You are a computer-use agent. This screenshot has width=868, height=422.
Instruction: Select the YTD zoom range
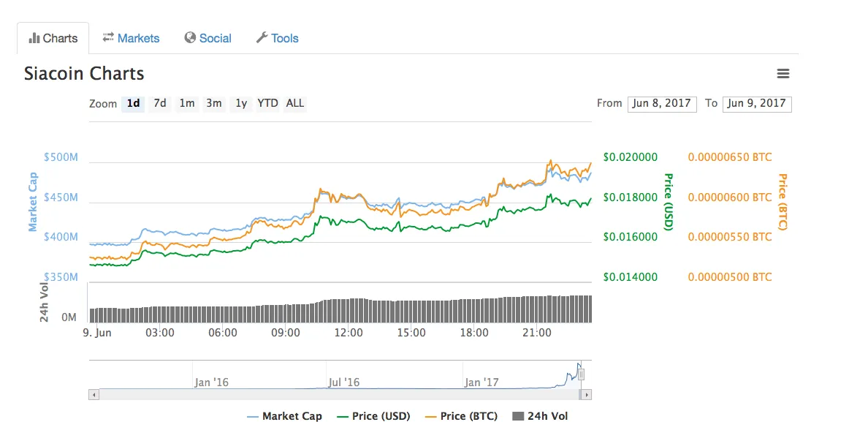268,103
